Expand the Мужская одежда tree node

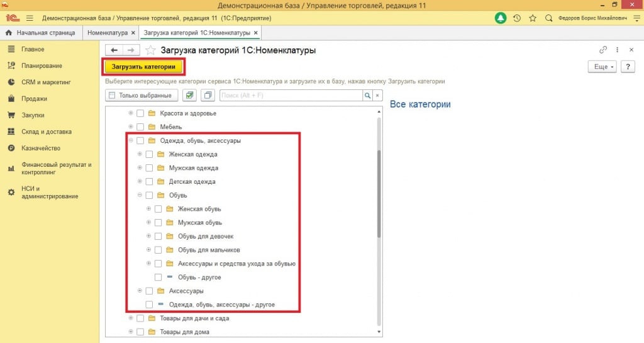[140, 168]
